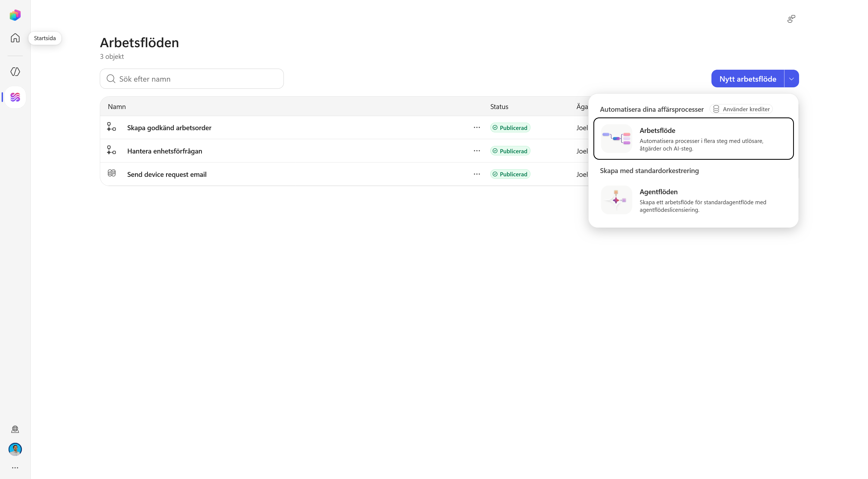Open the environment globe icon in the sidebar
The height and width of the screenshot is (479, 868).
15,429
